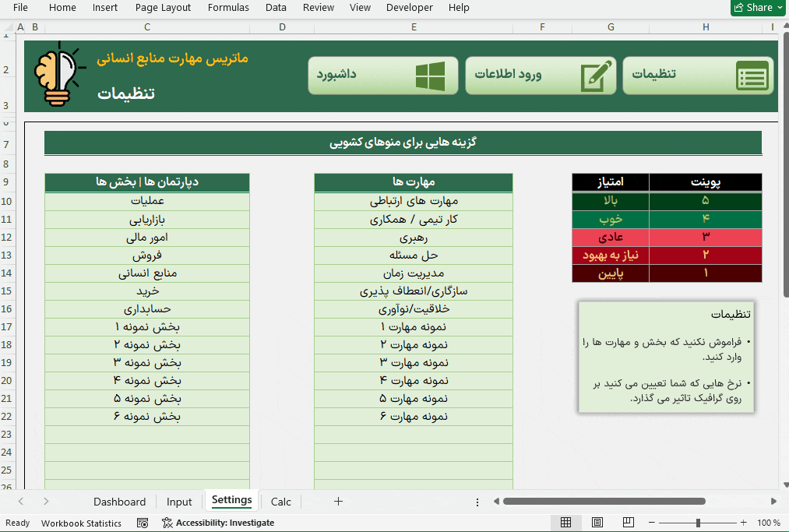Select the حل مسئله skill cell
Image resolution: width=789 pixels, height=532 pixels.
(x=414, y=255)
